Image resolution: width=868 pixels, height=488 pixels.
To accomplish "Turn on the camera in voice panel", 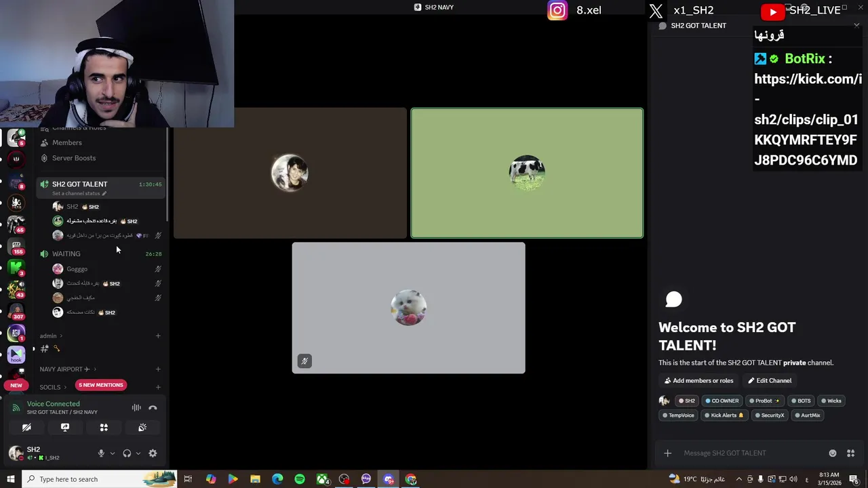I will coord(26,428).
